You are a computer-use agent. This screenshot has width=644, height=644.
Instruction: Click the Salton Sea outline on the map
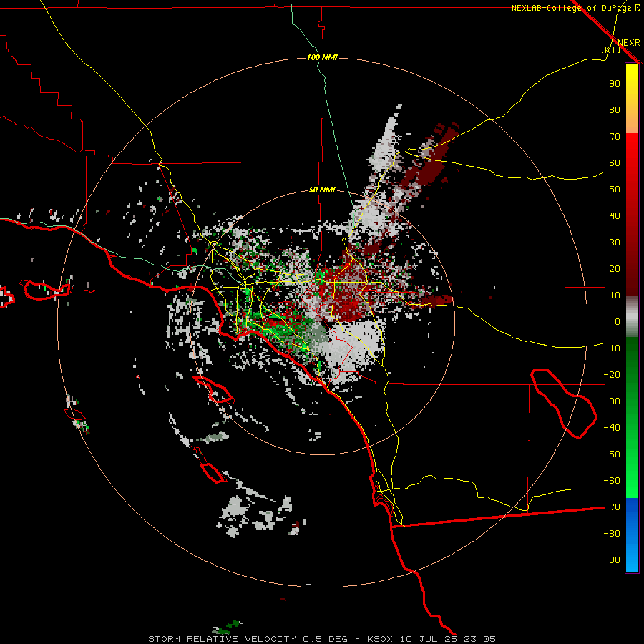coord(564,404)
